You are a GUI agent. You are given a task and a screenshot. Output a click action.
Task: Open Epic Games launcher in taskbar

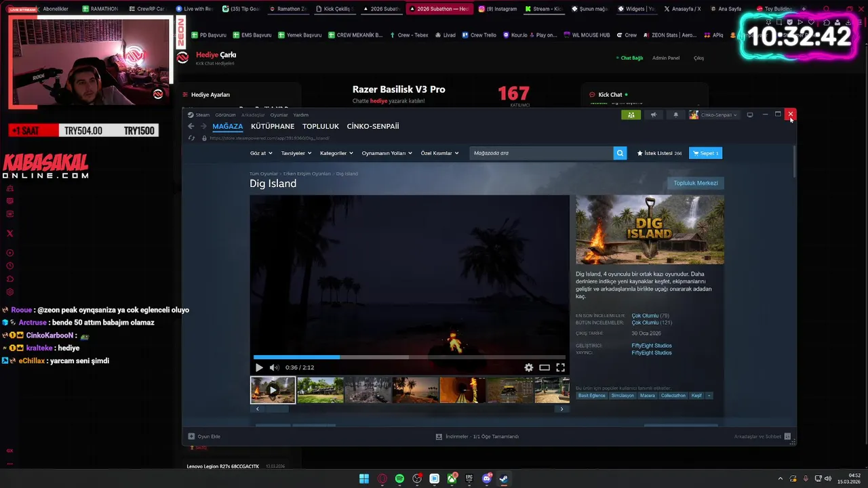(x=469, y=479)
